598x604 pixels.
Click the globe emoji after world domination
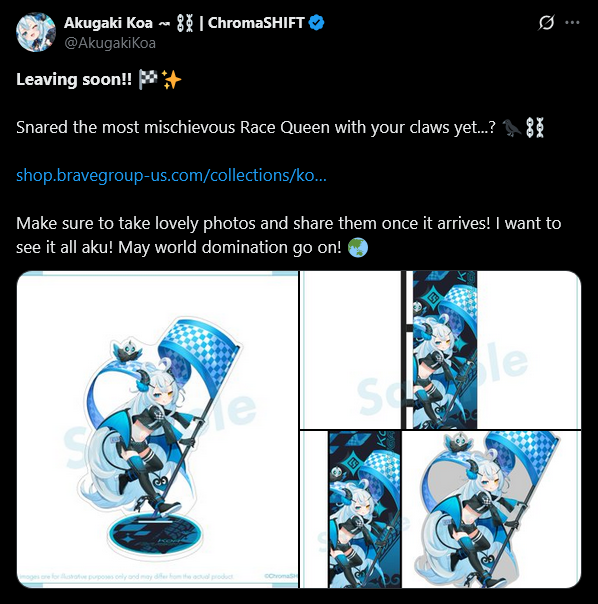click(x=358, y=247)
